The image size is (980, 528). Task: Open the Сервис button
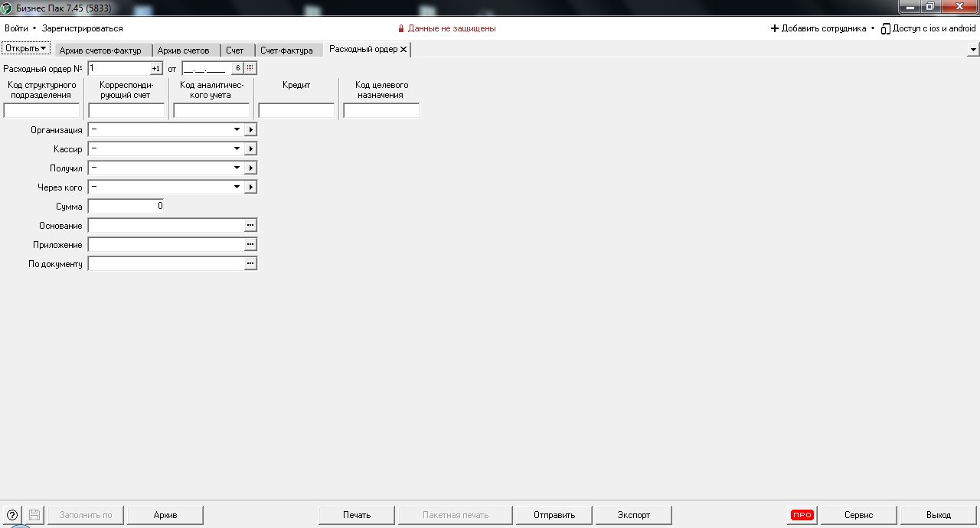click(859, 515)
